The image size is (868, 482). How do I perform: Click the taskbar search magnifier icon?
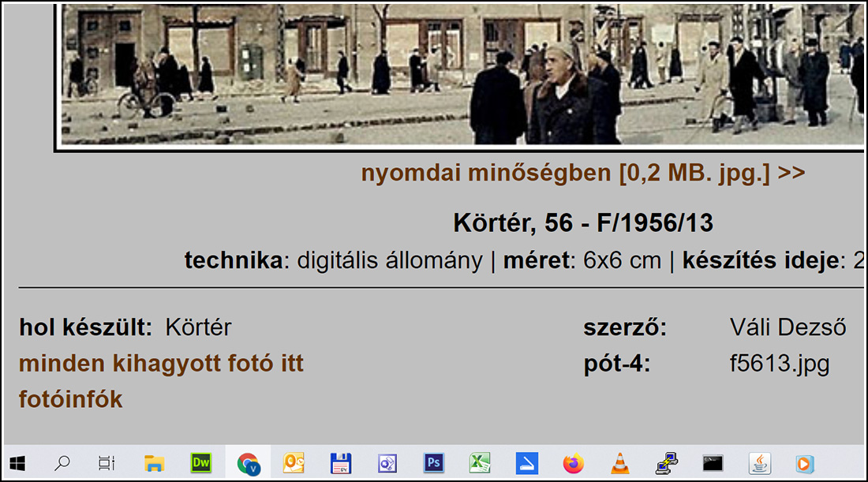point(62,463)
